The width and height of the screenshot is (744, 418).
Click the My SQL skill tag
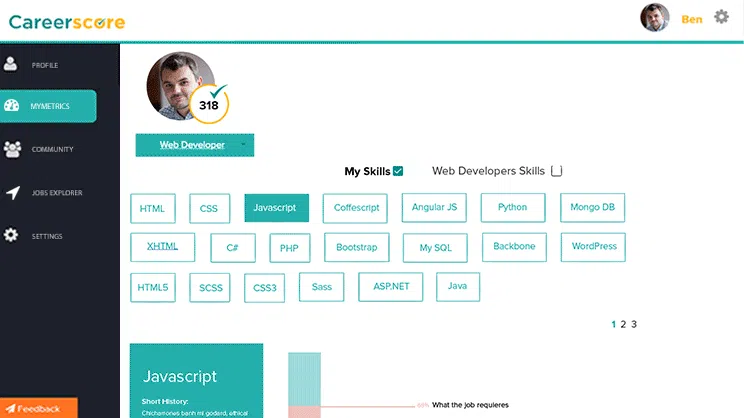point(435,248)
